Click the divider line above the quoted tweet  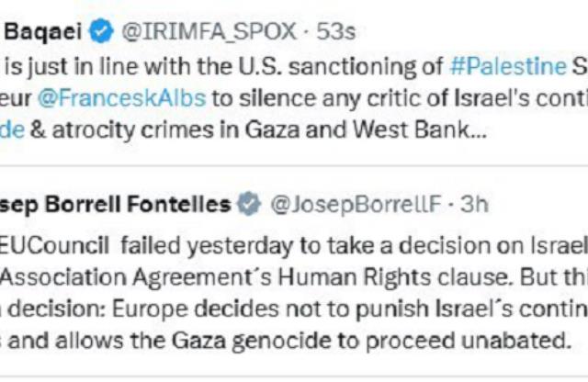(x=294, y=165)
